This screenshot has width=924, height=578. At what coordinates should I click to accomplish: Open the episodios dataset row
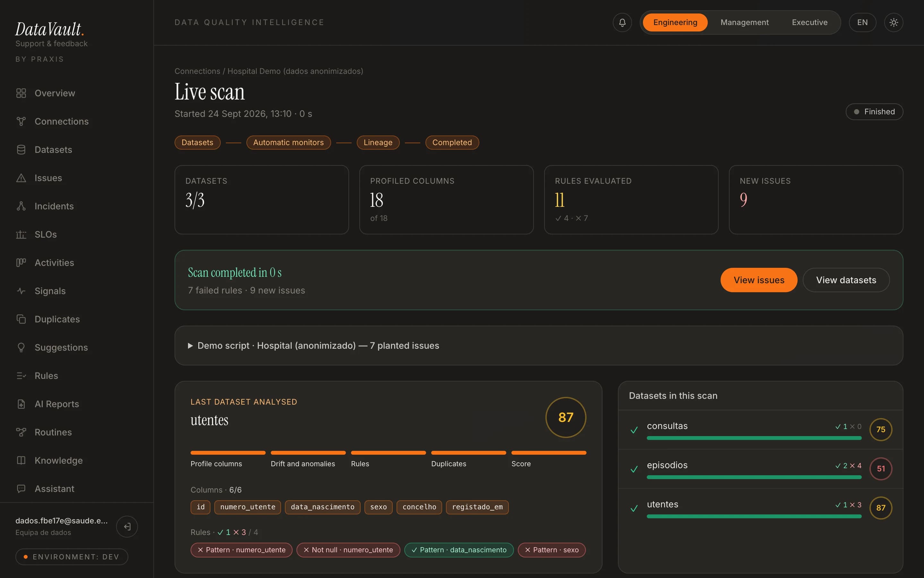click(760, 469)
